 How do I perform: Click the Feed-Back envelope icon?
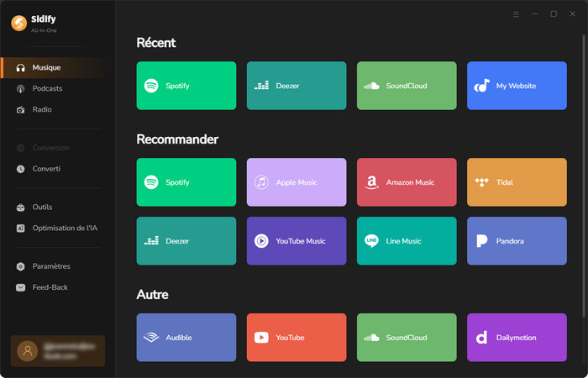tap(21, 287)
